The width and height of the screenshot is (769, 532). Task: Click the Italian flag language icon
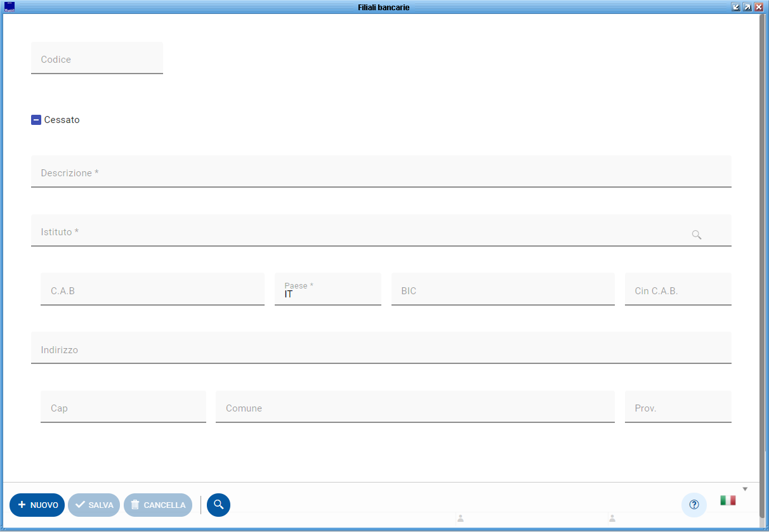(728, 500)
